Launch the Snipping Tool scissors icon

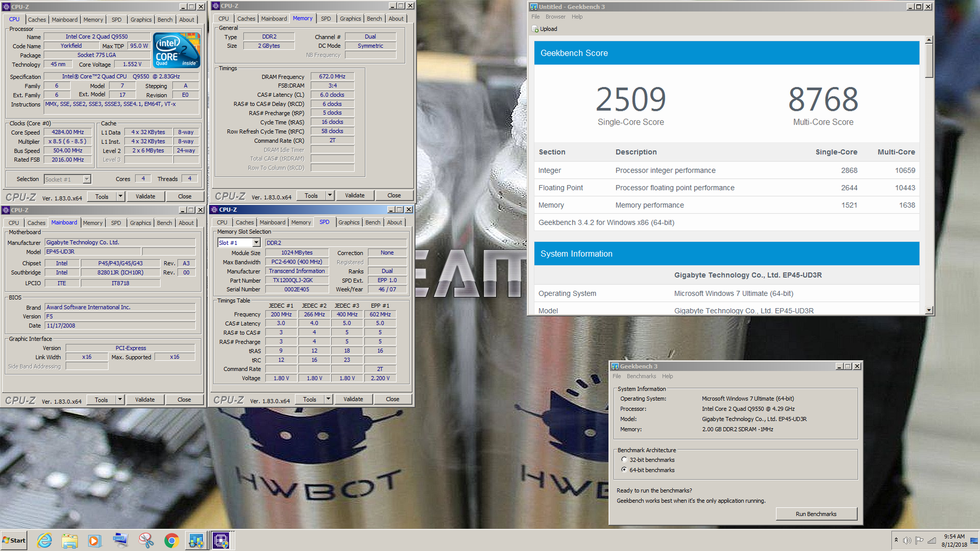(146, 540)
